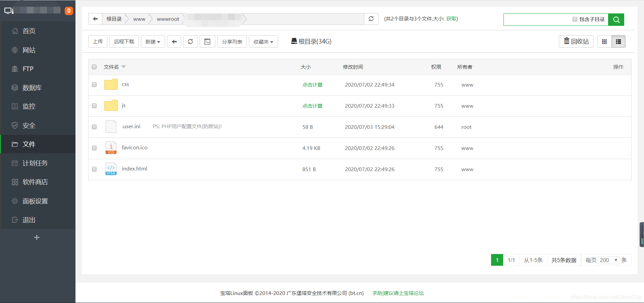Screen dimensions: 644x303
Task: Click the 上传 upload button
Action: 98,42
